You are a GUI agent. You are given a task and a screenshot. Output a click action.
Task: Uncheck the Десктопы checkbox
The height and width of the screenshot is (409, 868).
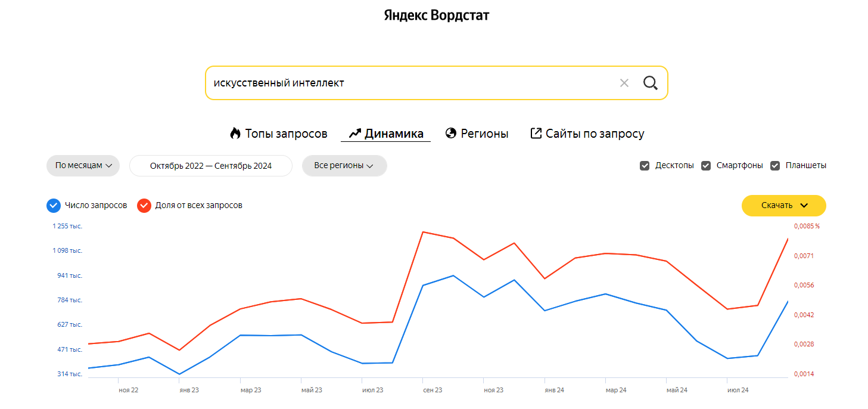(x=645, y=165)
